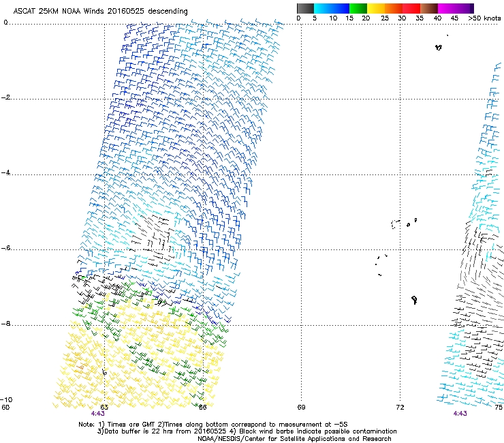Click the 'Data buffer is 22 hrs' note line
Viewport: 504px width, 443px height.
point(247,431)
